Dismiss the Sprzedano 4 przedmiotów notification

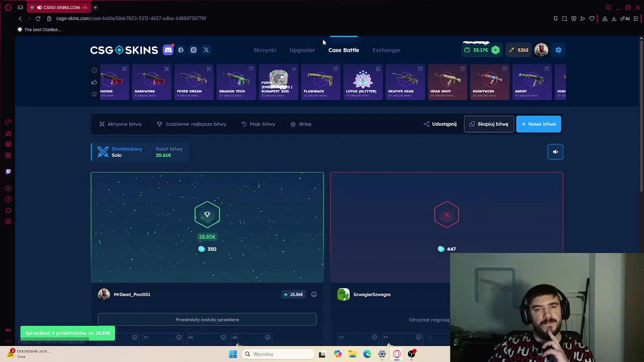click(67, 333)
